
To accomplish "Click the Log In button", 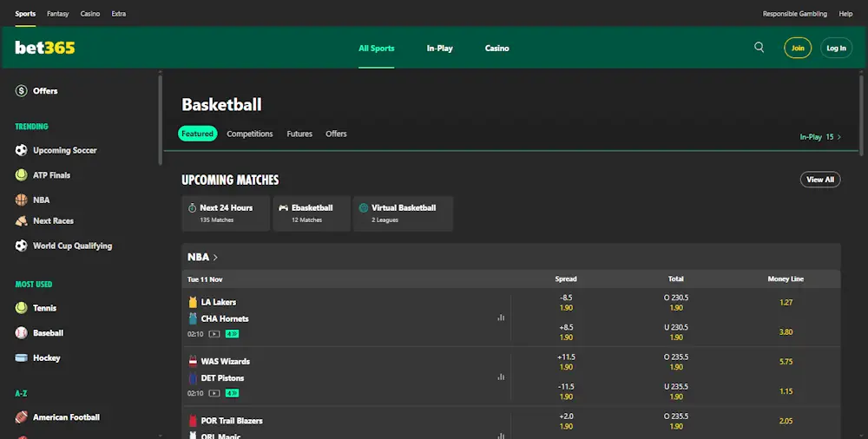I will pos(837,49).
